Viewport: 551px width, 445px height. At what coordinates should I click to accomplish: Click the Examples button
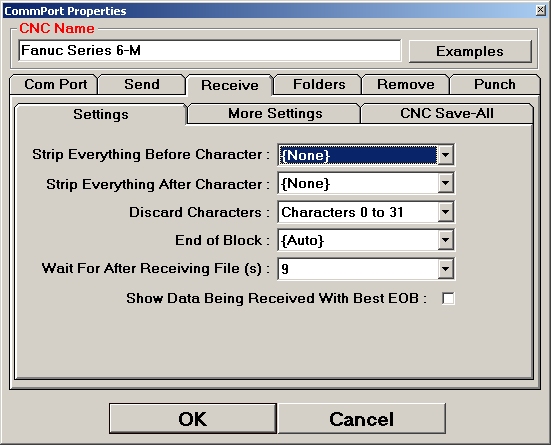470,51
